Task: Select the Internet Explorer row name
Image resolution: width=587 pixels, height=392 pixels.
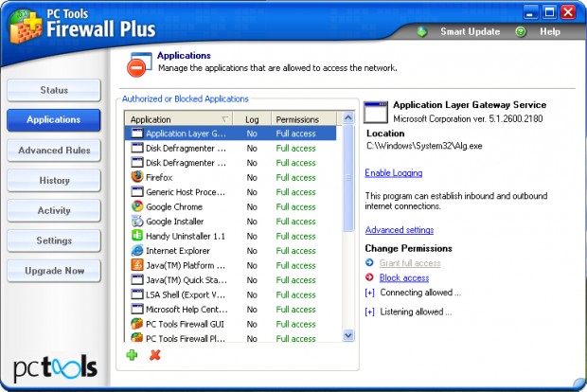Action: pyautogui.click(x=178, y=251)
